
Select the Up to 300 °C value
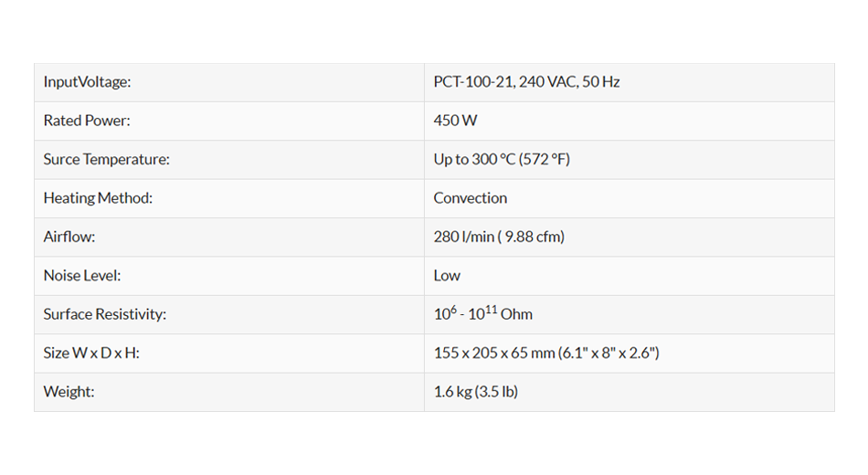click(474, 159)
